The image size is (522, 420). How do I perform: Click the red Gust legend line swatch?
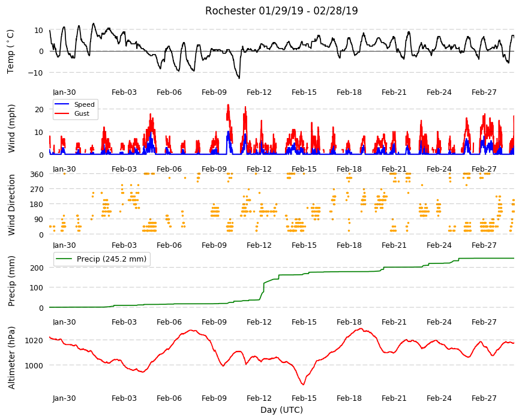point(62,113)
